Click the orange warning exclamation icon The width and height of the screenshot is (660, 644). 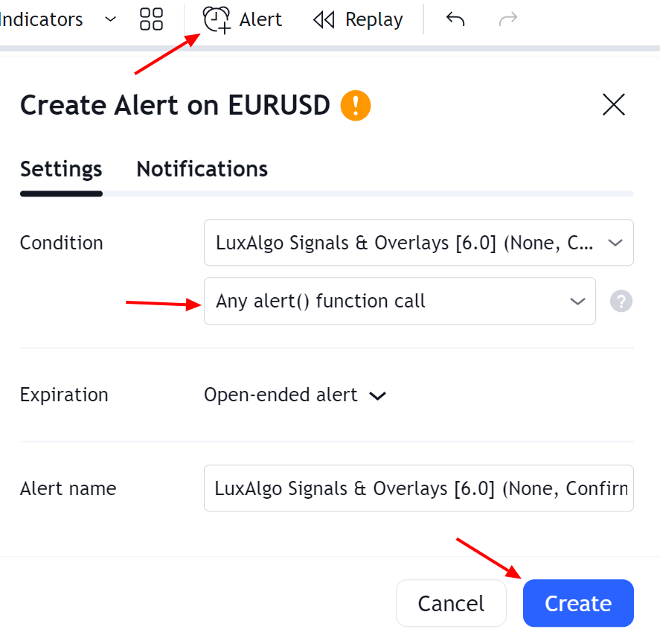[x=356, y=105]
